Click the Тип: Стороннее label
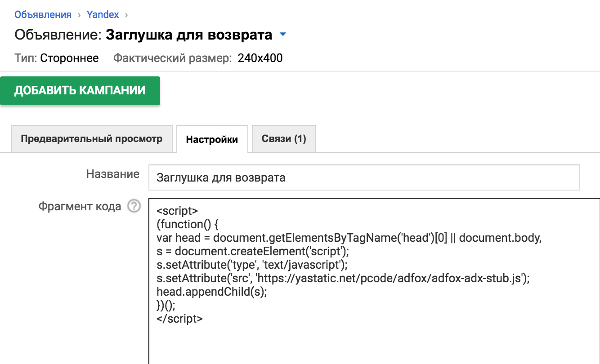Viewport: 600px width, 364px height. 57,58
